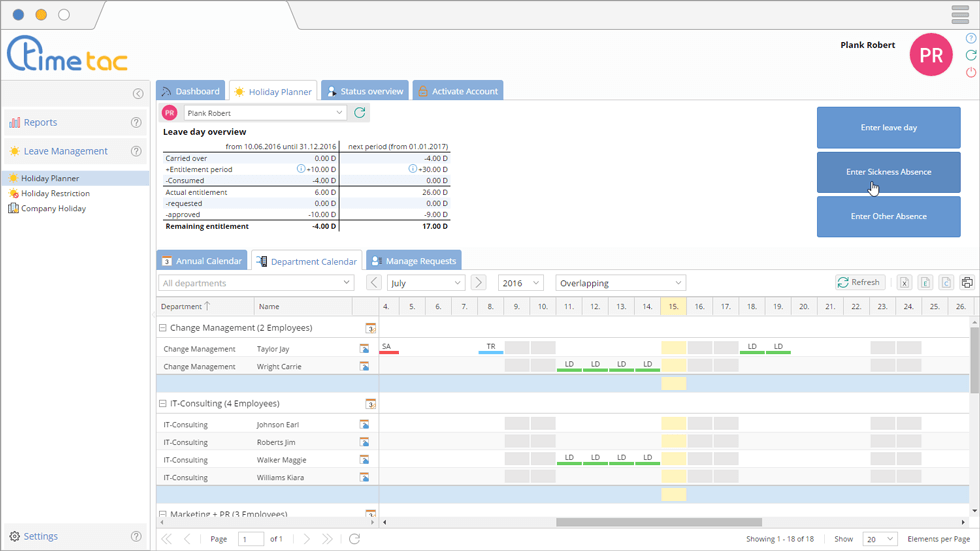Click the Enter leave day button
The height and width of the screenshot is (551, 980).
click(888, 128)
